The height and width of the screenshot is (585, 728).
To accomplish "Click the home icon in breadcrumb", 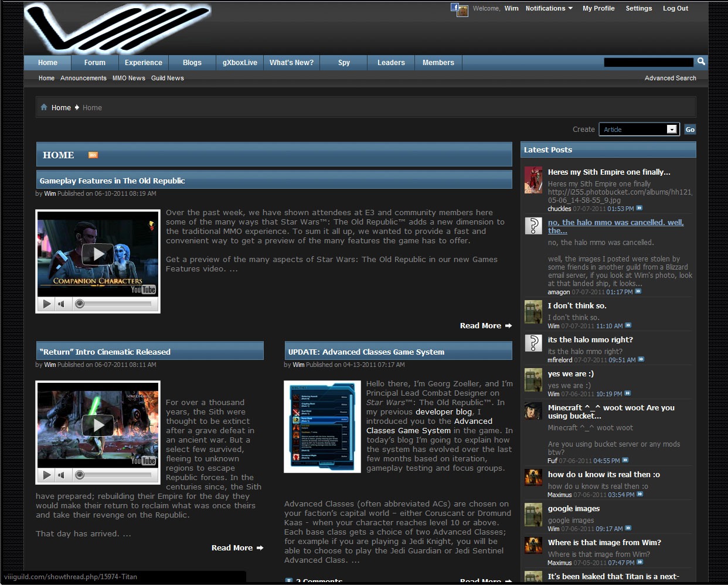I will [44, 107].
